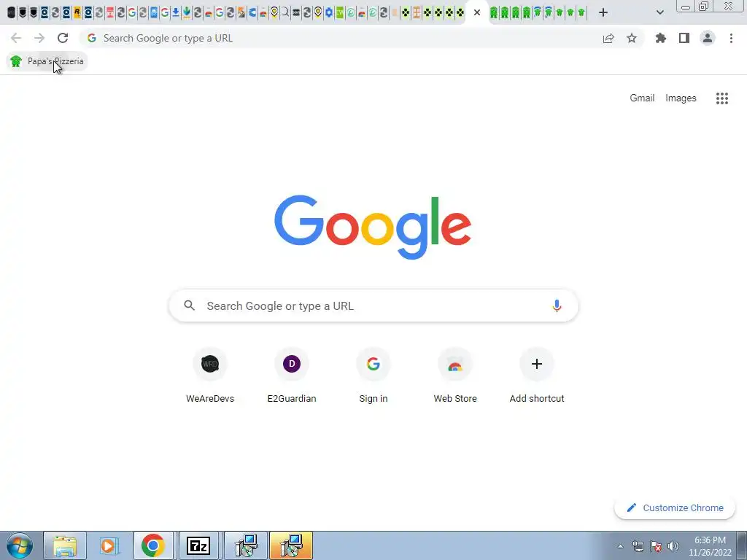Reload the current page
Image resolution: width=747 pixels, height=560 pixels.
tap(63, 38)
